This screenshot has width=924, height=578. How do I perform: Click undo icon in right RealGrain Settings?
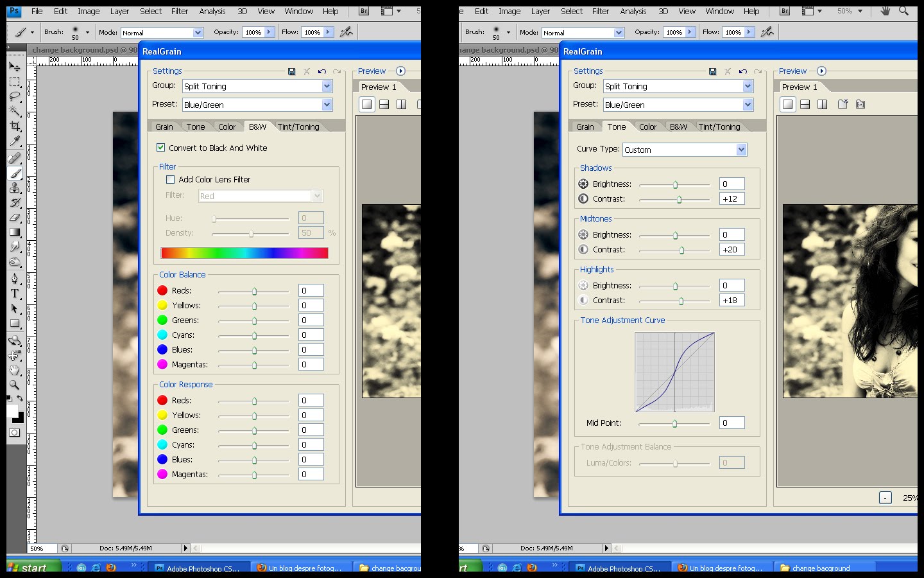[x=743, y=71]
